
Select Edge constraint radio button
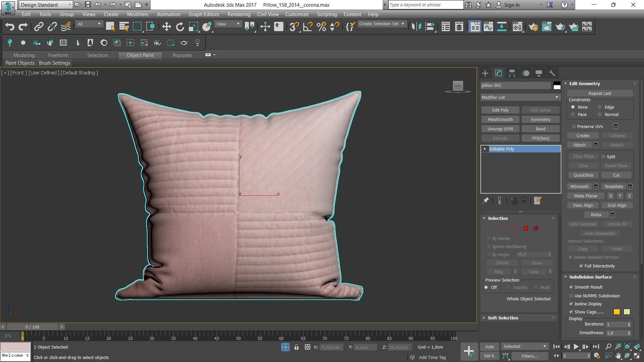coord(600,107)
